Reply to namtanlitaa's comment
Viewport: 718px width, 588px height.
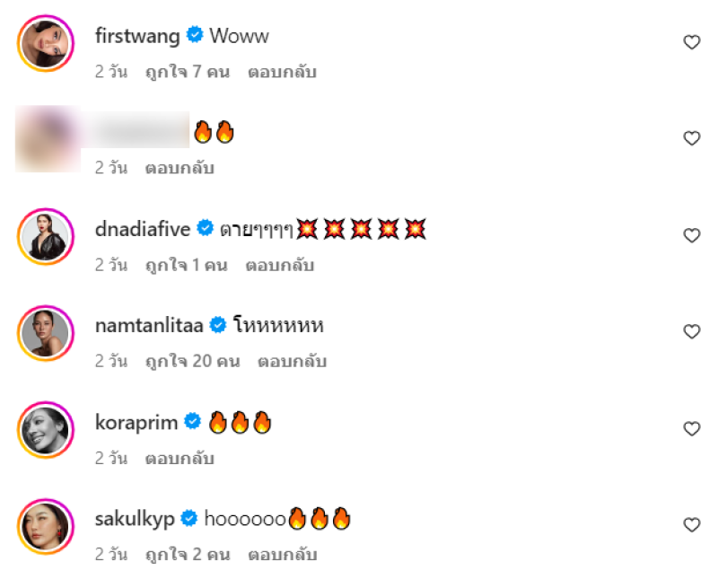click(x=293, y=361)
